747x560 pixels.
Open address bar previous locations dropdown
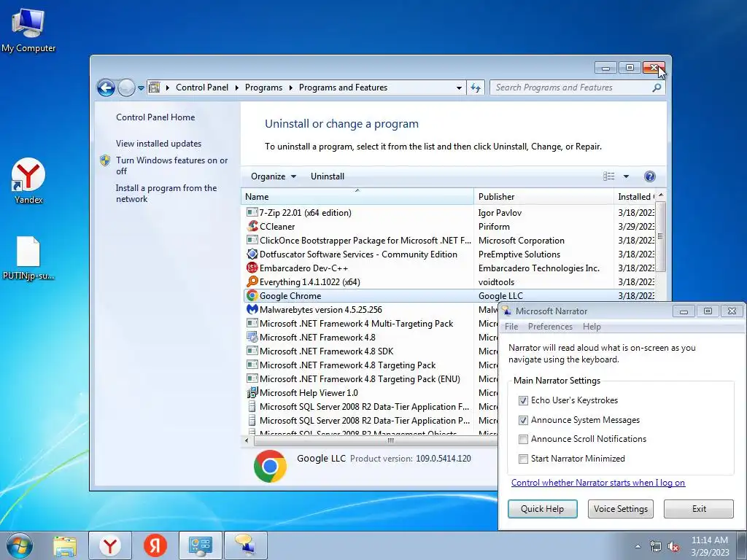459,88
